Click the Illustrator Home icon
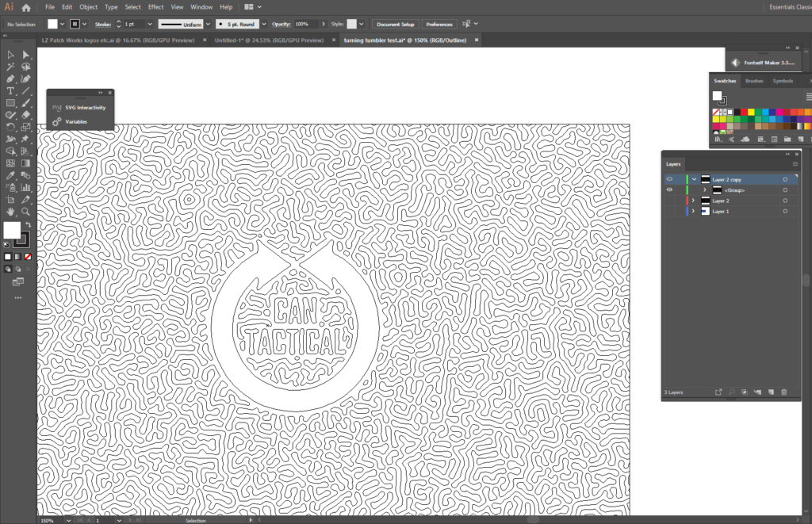Screen dimensions: 812x524 point(26,7)
